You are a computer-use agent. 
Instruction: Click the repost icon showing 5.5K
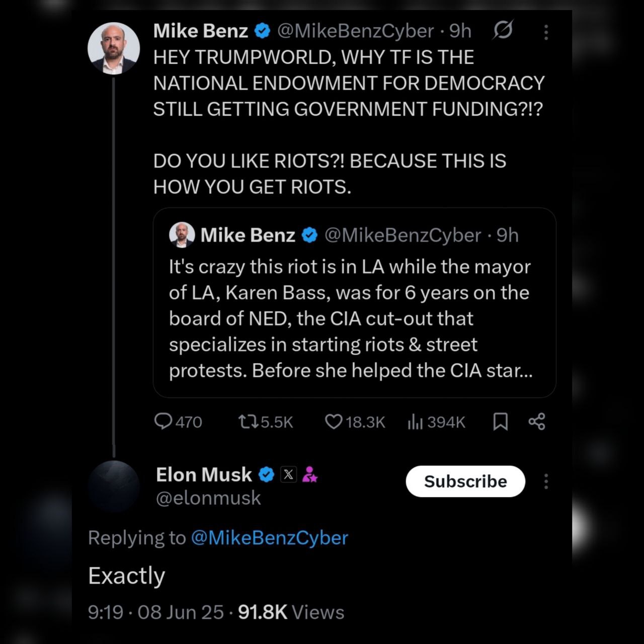click(248, 421)
